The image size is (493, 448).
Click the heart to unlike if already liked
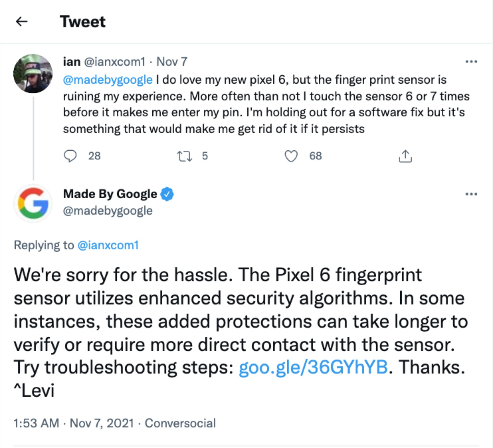click(291, 156)
